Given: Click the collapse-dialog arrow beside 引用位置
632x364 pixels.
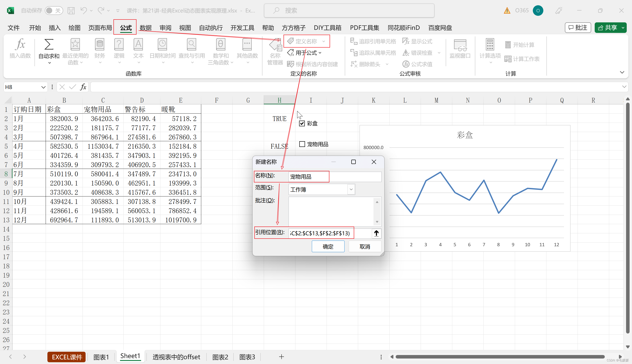Looking at the screenshot, I should (376, 233).
